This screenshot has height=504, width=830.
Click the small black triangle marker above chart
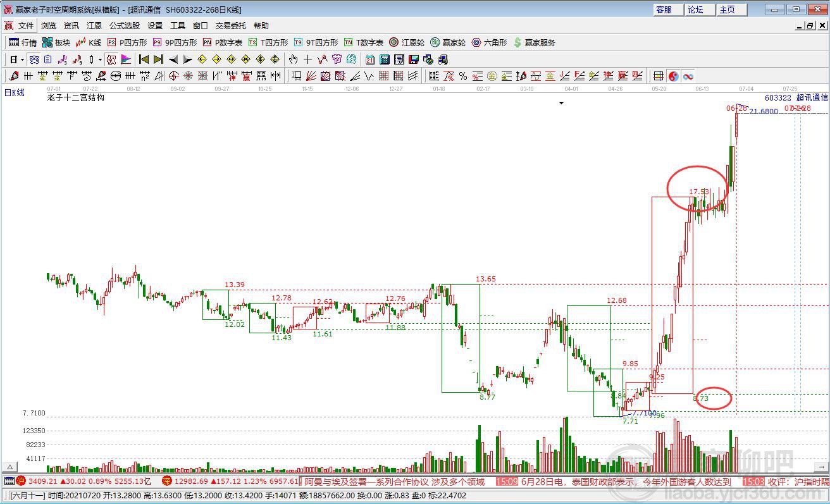[x=561, y=103]
